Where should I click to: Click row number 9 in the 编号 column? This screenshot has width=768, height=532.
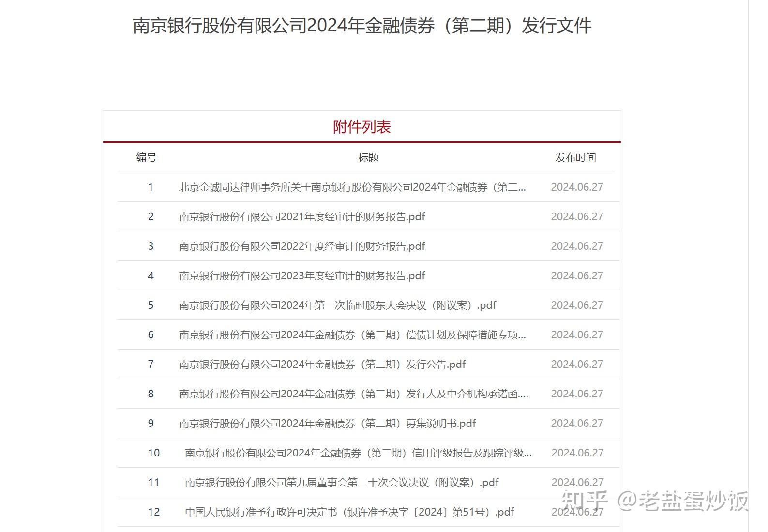pos(151,424)
